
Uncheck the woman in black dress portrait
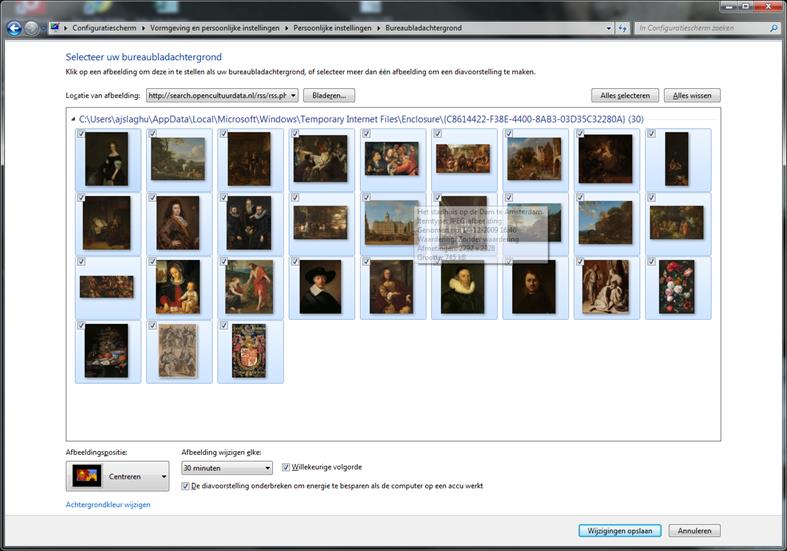click(x=81, y=133)
